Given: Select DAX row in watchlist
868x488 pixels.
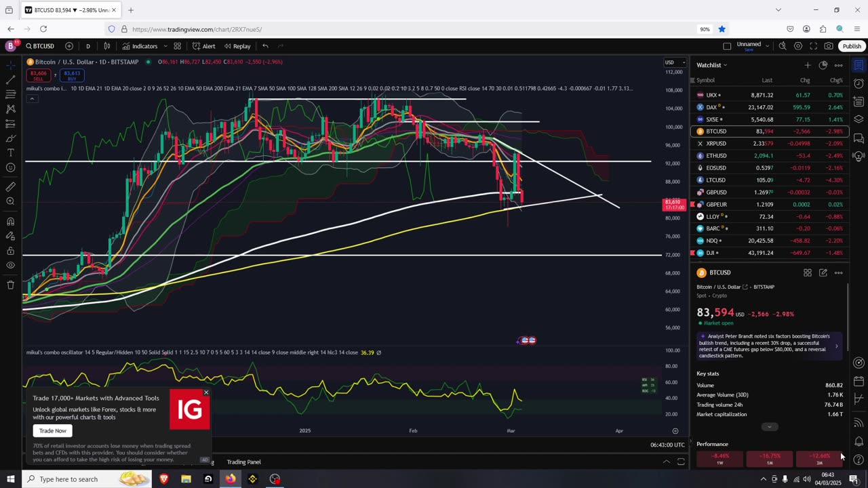Looking at the screenshot, I should (770, 107).
